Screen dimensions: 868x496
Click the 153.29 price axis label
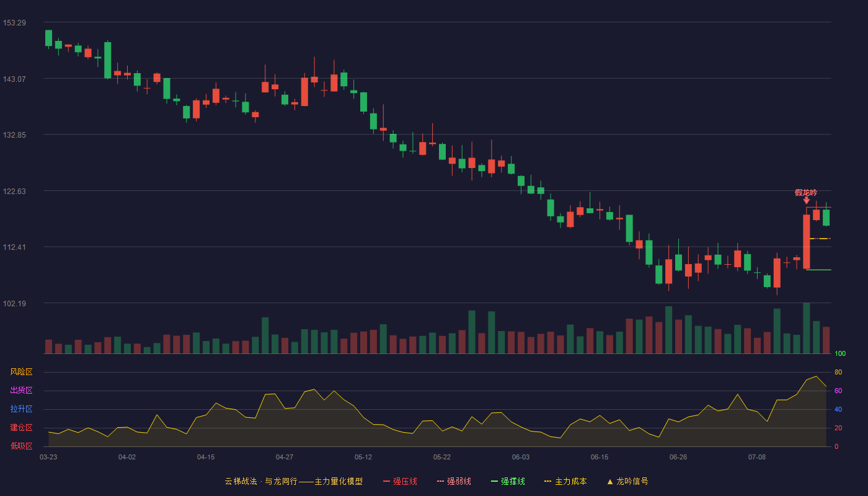click(x=14, y=23)
